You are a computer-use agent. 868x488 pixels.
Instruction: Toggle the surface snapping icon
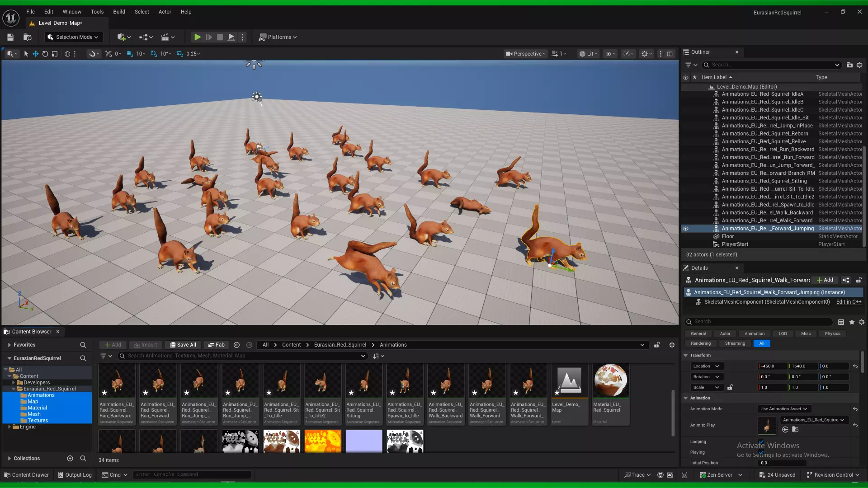pos(92,54)
